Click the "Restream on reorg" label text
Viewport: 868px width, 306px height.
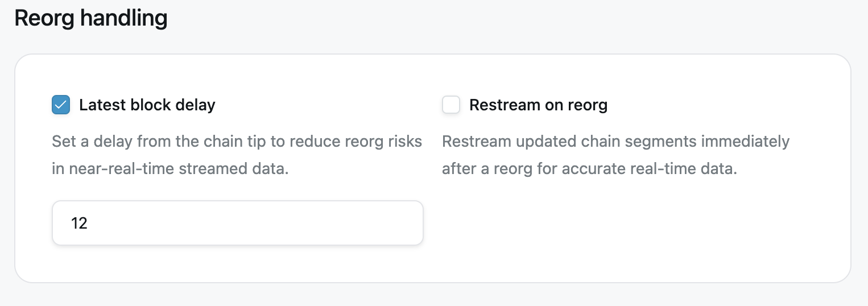click(538, 105)
